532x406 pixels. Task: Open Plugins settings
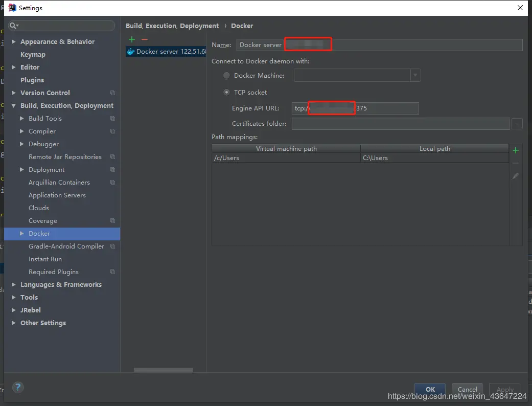(32, 80)
